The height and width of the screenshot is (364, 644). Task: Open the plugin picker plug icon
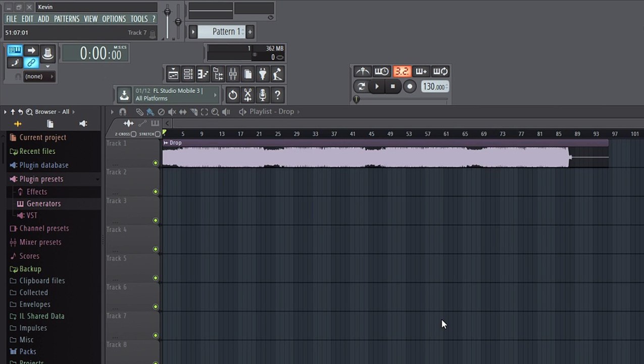point(263,74)
